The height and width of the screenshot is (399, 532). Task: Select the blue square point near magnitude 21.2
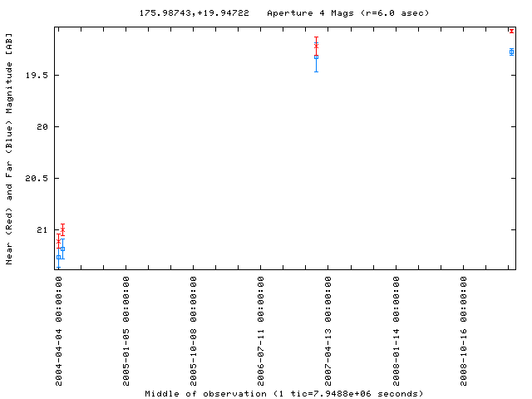[x=63, y=249]
